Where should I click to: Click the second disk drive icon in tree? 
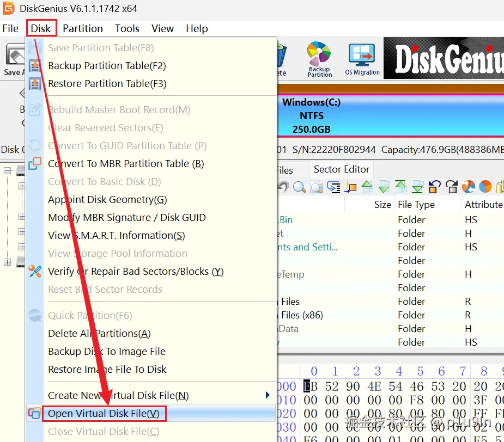(21, 262)
